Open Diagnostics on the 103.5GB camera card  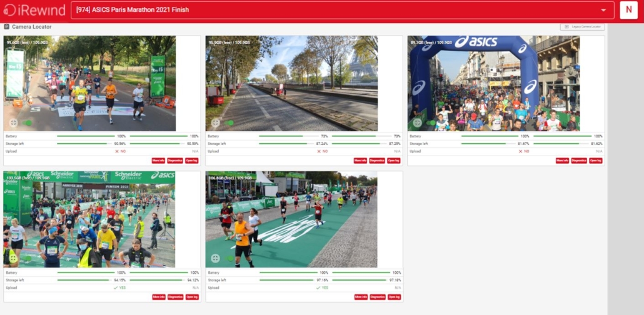point(175,297)
